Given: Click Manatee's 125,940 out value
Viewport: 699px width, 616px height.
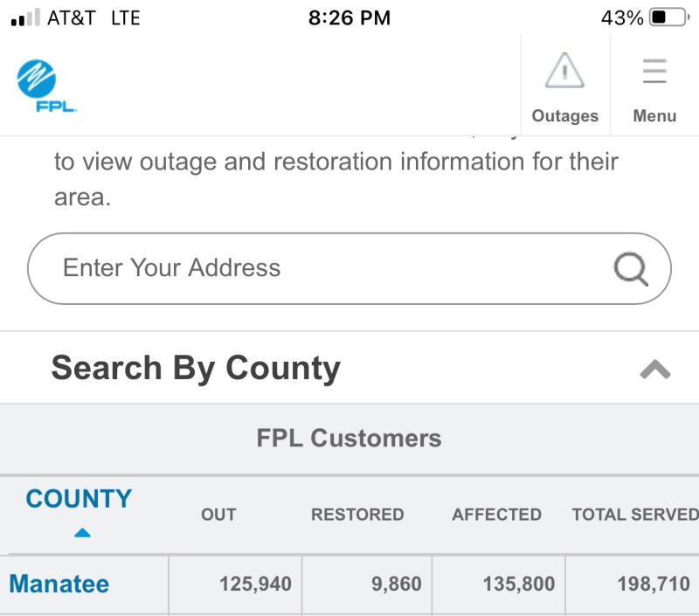Looking at the screenshot, I should tap(255, 584).
